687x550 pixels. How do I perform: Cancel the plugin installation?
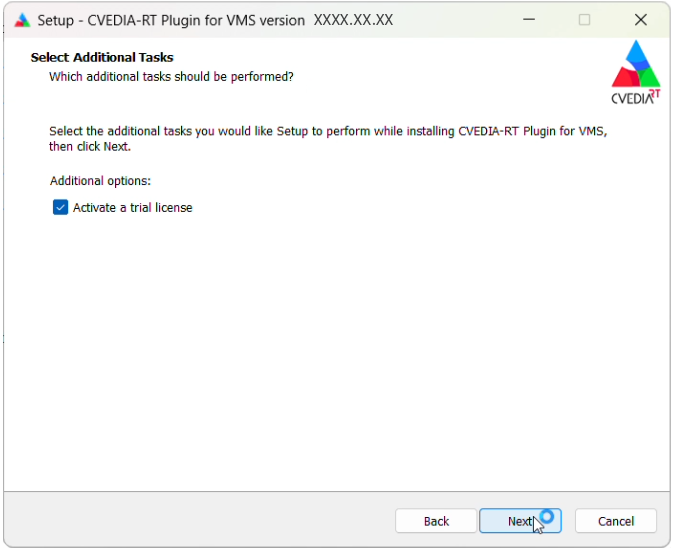616,521
